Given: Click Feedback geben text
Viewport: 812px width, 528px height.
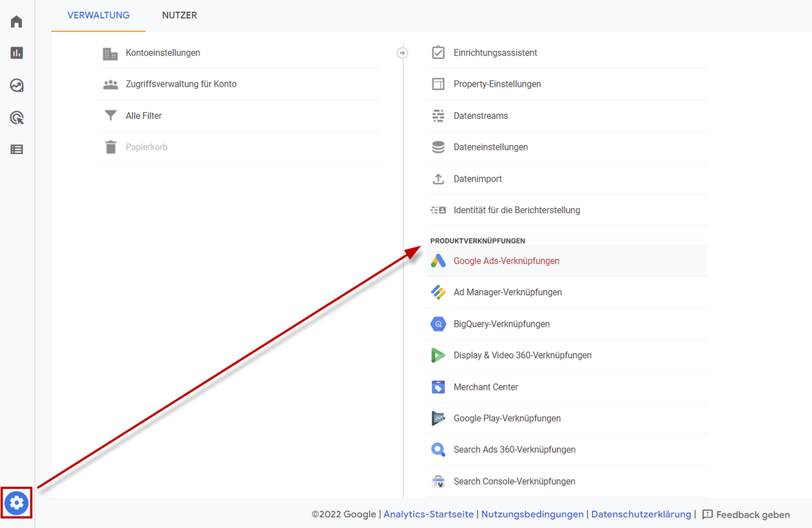Looking at the screenshot, I should click(x=753, y=514).
